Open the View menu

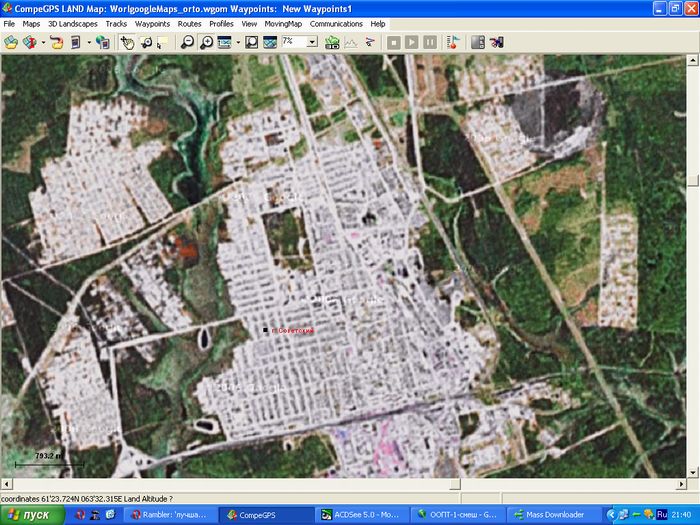(249, 24)
